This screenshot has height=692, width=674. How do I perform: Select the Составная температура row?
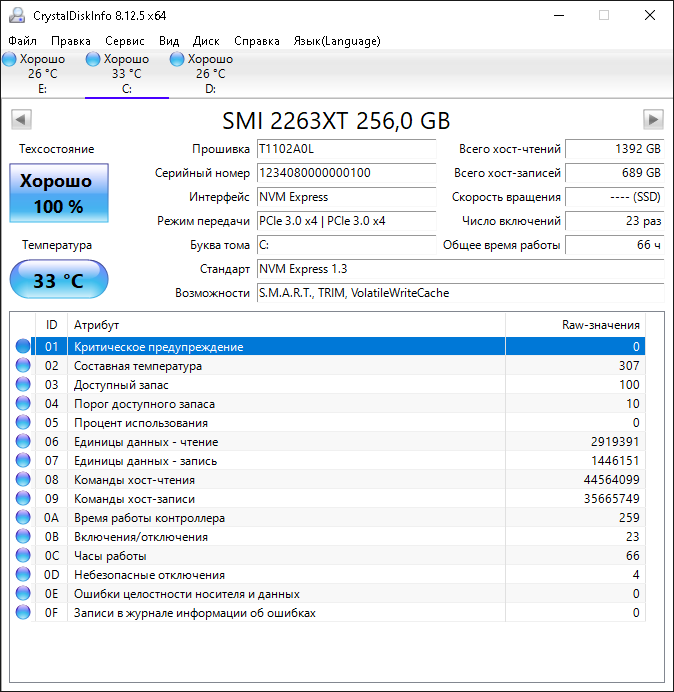pos(328,365)
